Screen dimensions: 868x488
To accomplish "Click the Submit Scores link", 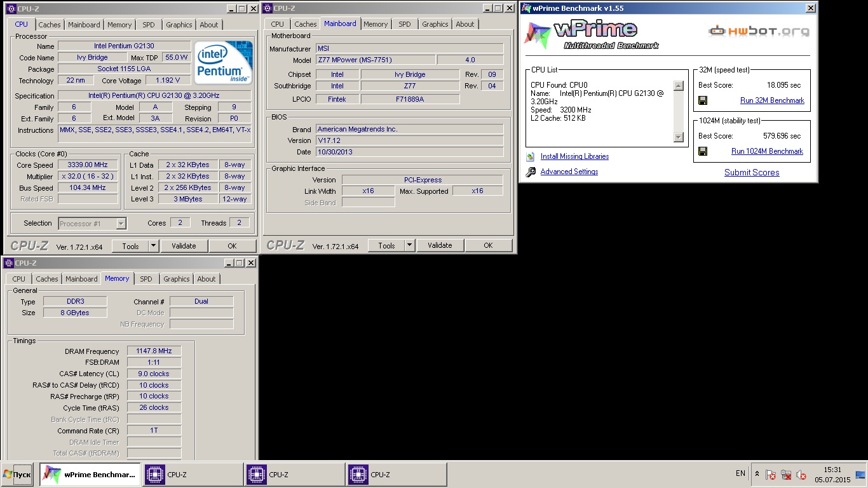I will 752,172.
